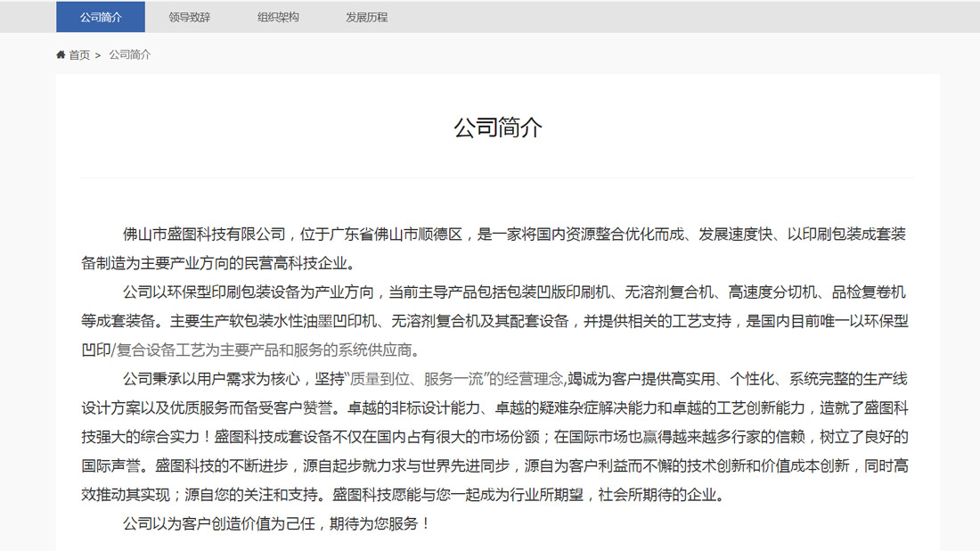
Task: Click the home icon in the breadcrumb
Action: [x=60, y=54]
